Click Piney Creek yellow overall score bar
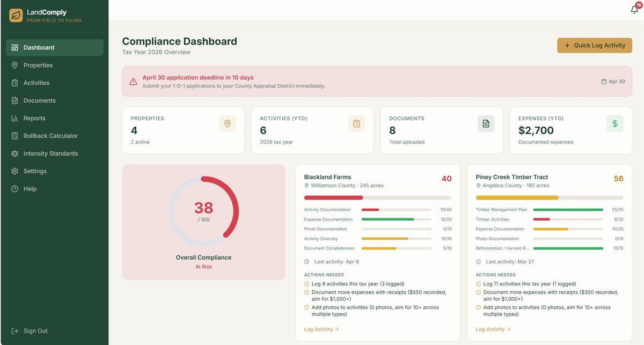The height and width of the screenshot is (345, 644). [x=550, y=197]
